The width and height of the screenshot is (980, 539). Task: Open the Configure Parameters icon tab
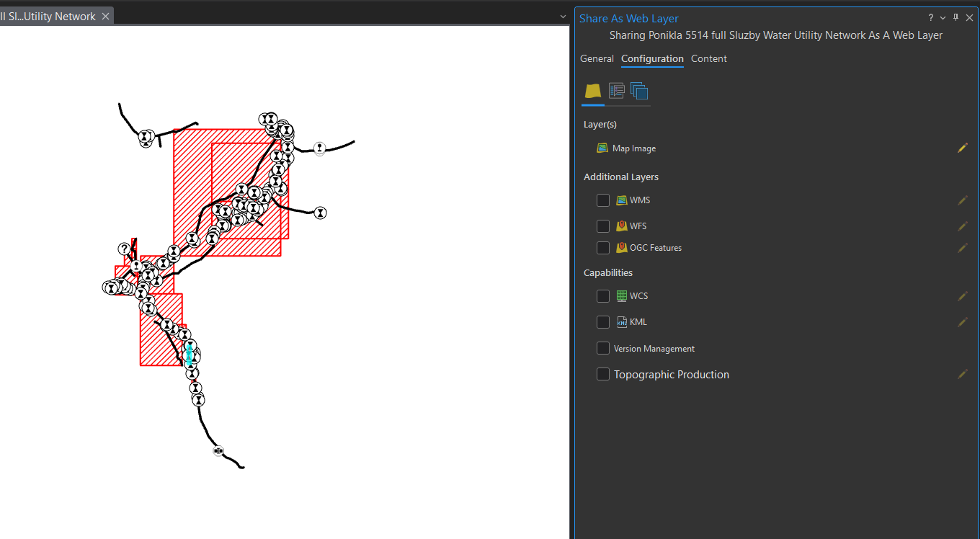[x=616, y=91]
